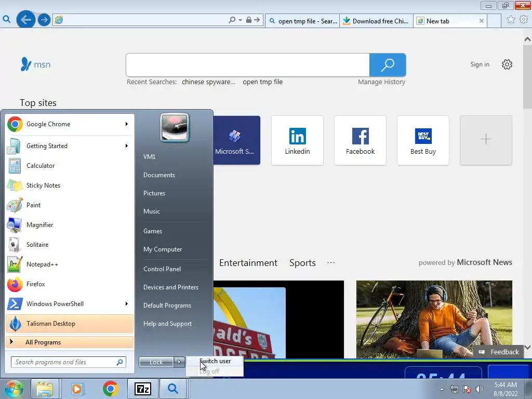Switch to 'Download free Chi...' tab
The width and height of the screenshot is (532, 399).
376,21
